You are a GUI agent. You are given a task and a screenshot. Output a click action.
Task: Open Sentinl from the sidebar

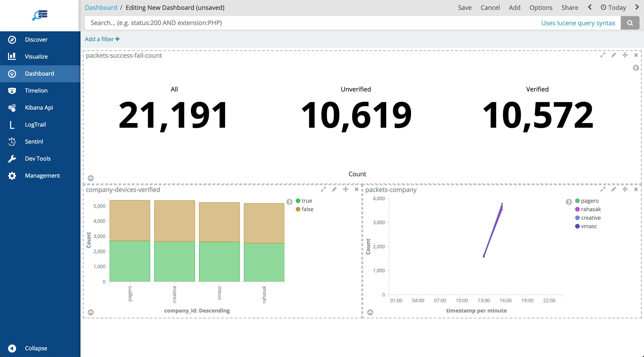(x=34, y=142)
